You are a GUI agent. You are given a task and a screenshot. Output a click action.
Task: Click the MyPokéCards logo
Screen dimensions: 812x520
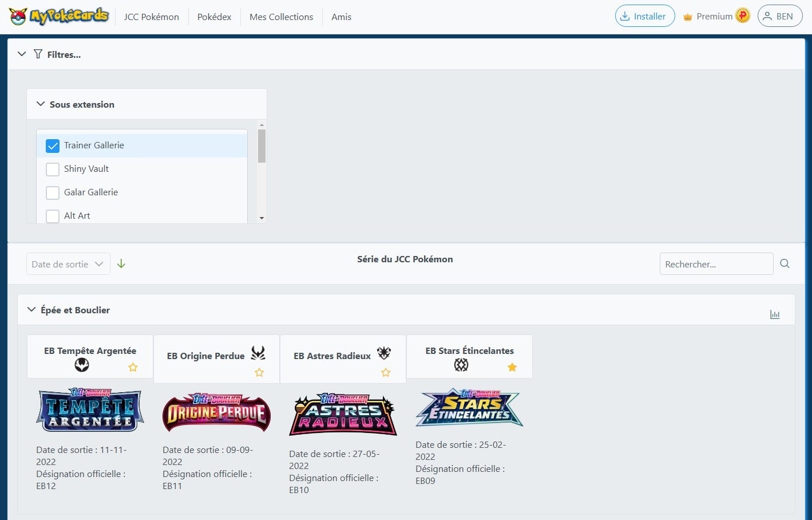coord(57,15)
